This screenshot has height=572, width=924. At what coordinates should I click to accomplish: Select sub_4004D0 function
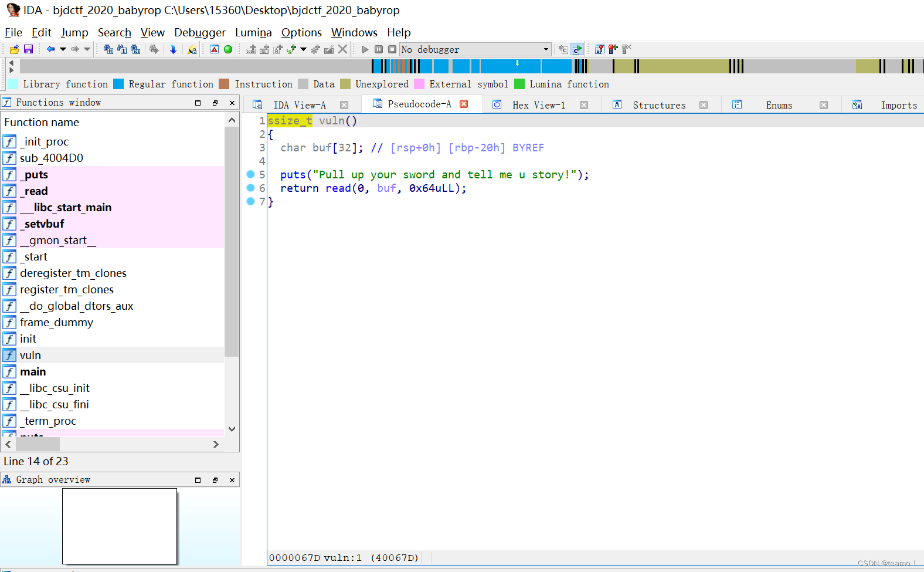click(113, 158)
